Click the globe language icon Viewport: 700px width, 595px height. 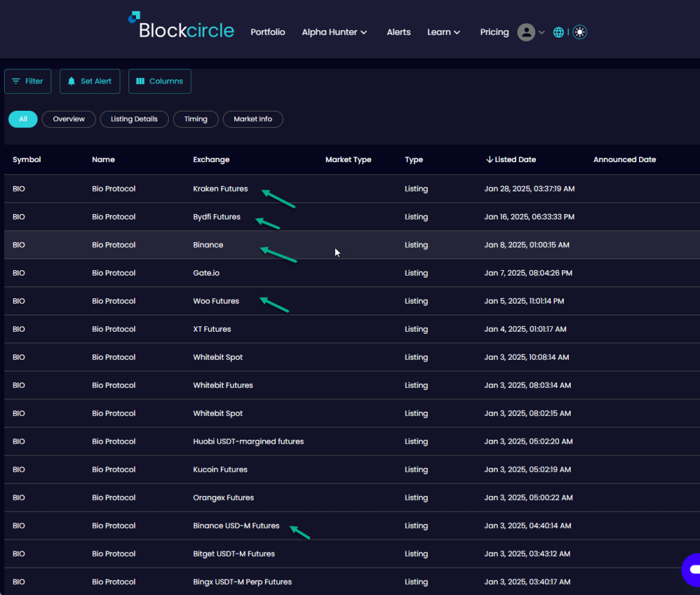(x=558, y=32)
